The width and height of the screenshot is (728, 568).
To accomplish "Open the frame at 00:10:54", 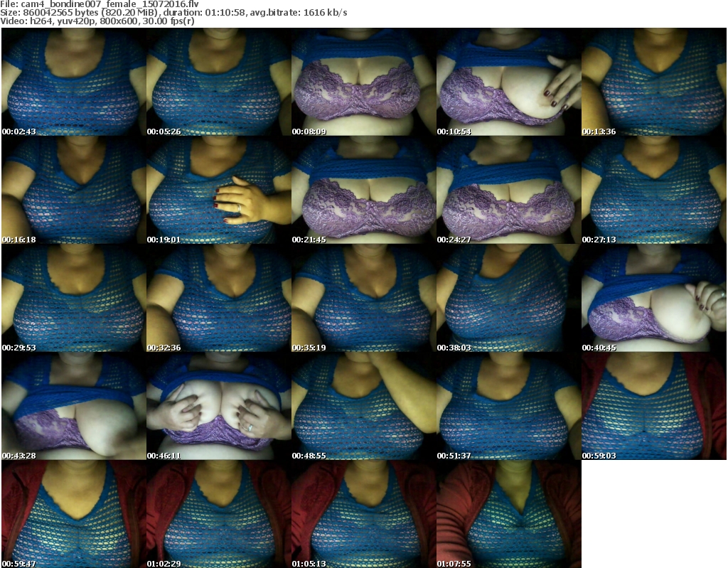I will (x=509, y=82).
